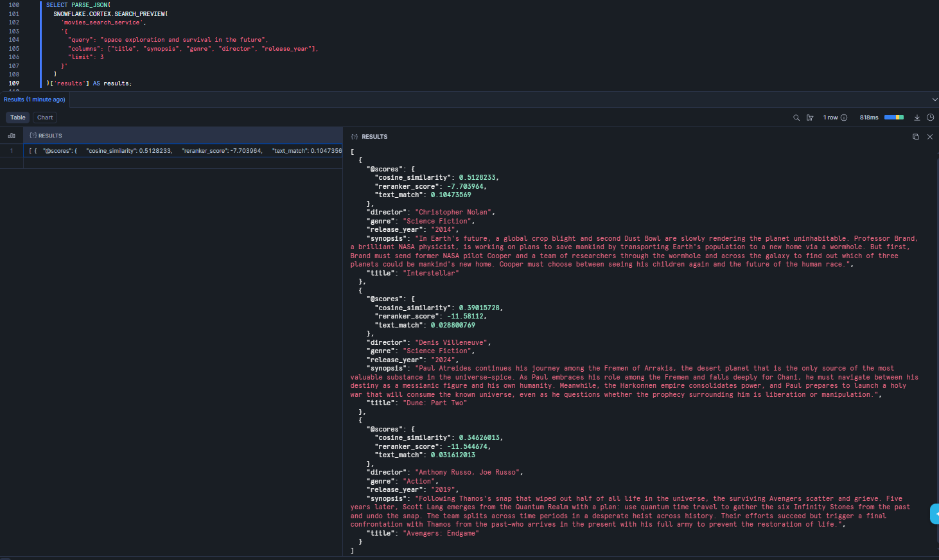
Task: Click text_match value 0.028800769
Action: click(453, 326)
